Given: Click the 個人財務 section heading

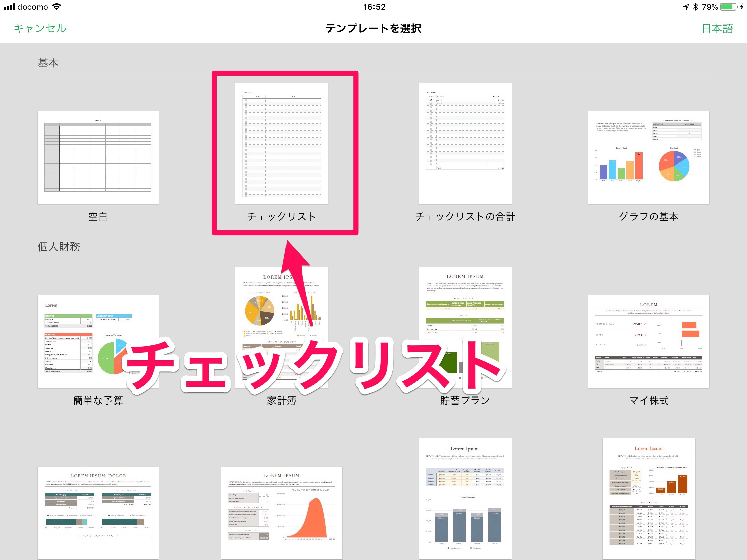Looking at the screenshot, I should pos(59,247).
